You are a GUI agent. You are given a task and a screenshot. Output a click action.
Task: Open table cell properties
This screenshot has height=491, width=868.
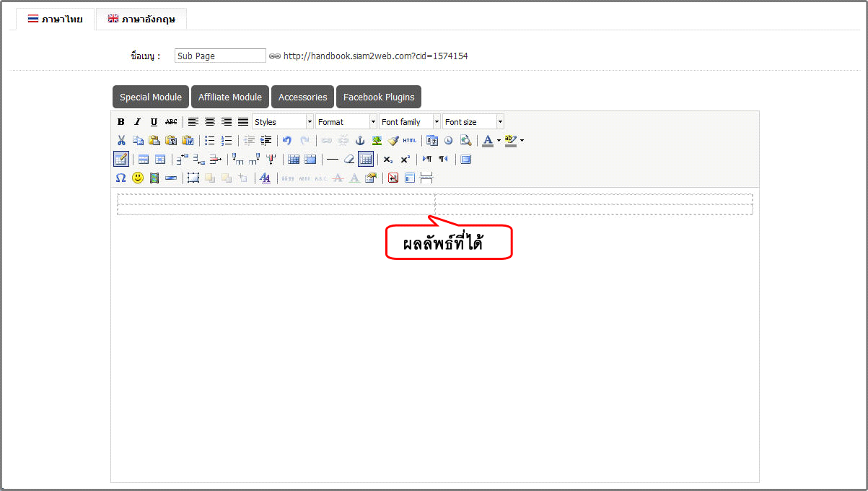[x=160, y=160]
